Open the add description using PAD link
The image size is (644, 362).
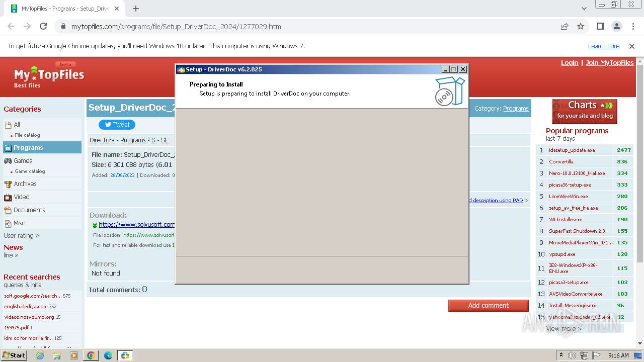pos(496,200)
